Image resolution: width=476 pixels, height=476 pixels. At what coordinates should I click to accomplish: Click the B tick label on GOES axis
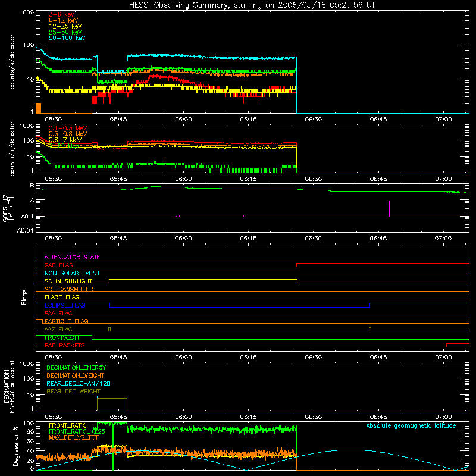coord(32,186)
